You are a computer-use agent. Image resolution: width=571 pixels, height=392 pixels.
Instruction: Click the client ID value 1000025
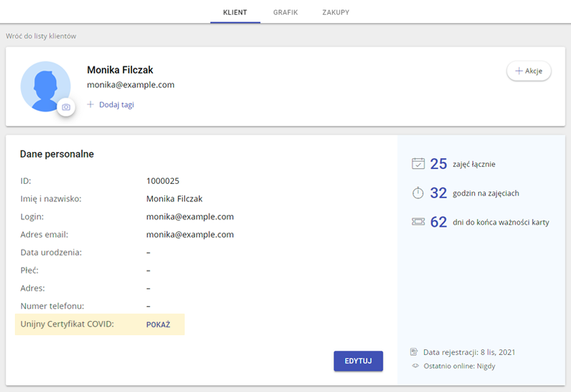click(x=163, y=180)
